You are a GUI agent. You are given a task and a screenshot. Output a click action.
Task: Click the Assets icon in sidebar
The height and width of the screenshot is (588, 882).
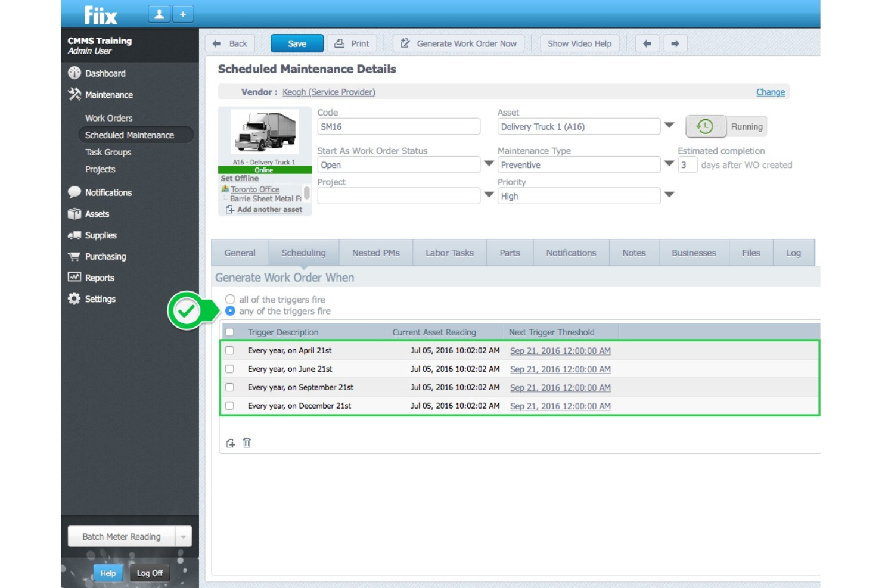click(74, 214)
